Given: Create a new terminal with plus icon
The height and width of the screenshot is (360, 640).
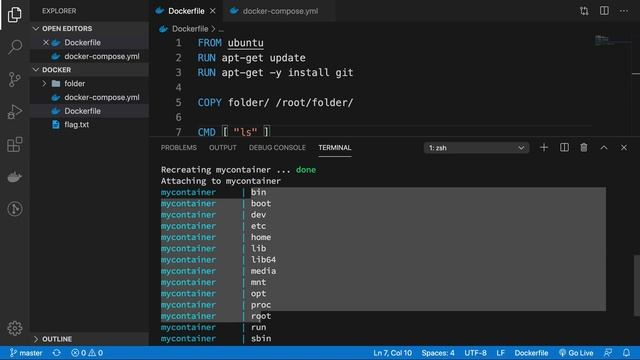Looking at the screenshot, I should pyautogui.click(x=544, y=147).
